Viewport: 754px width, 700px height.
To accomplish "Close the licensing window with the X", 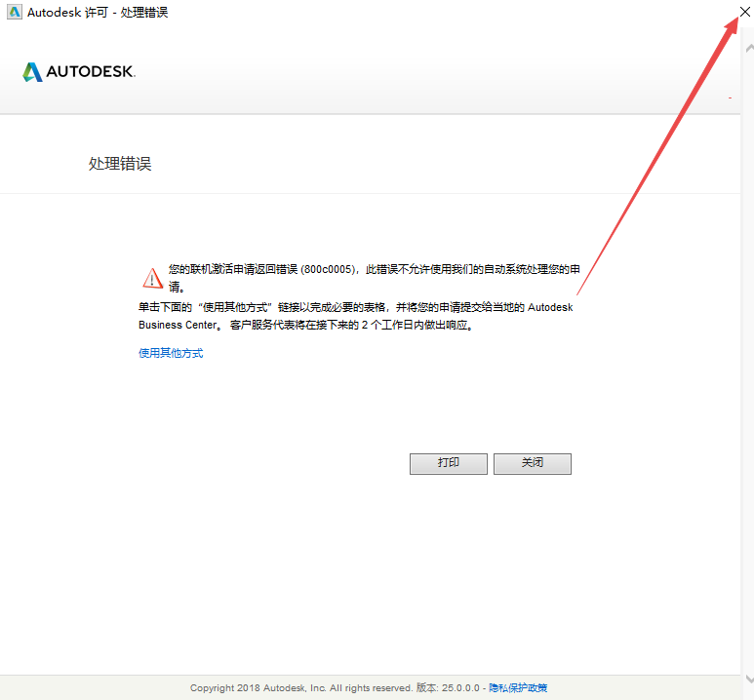I will 744,12.
